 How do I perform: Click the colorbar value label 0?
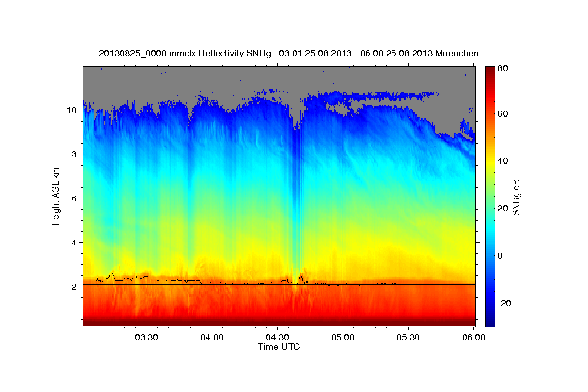[x=501, y=256]
